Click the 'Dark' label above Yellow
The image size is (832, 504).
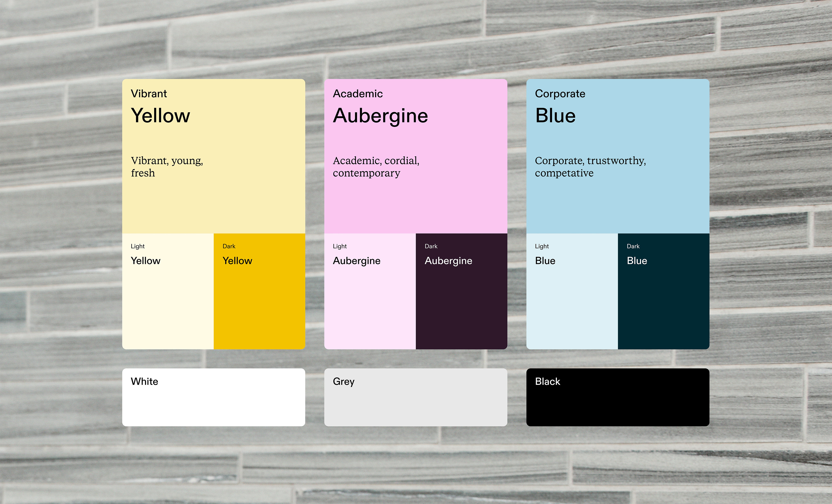229,246
